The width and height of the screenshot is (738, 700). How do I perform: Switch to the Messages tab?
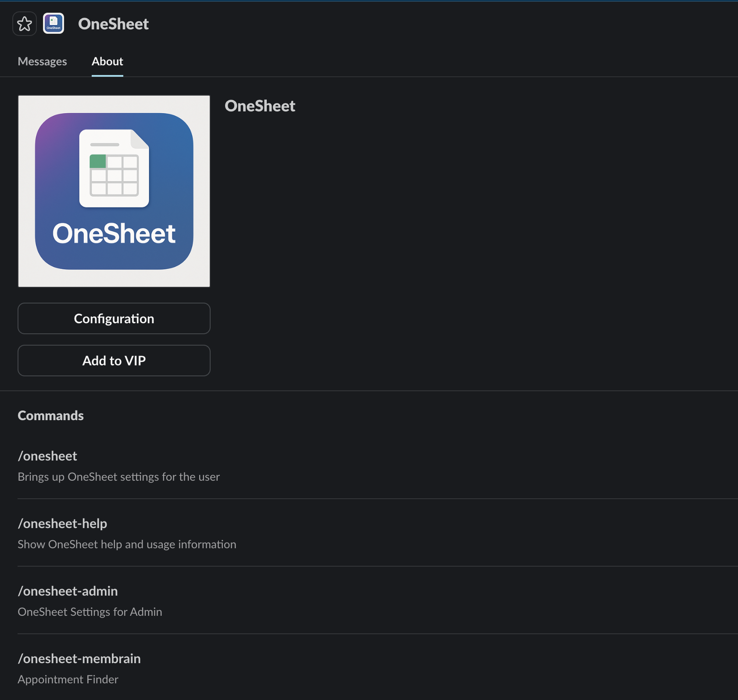pyautogui.click(x=42, y=61)
